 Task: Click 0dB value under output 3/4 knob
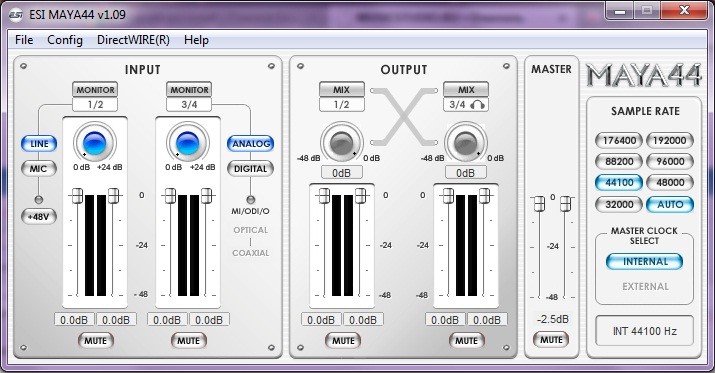(466, 173)
